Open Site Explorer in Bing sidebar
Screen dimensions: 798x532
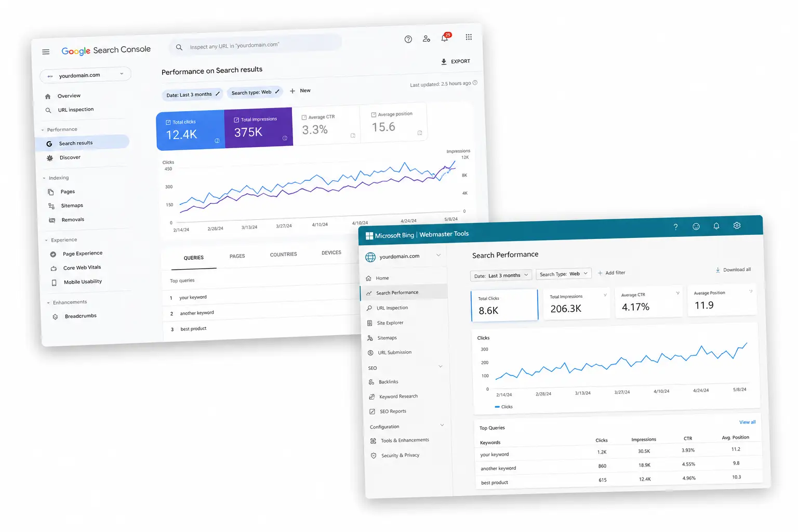click(x=390, y=323)
